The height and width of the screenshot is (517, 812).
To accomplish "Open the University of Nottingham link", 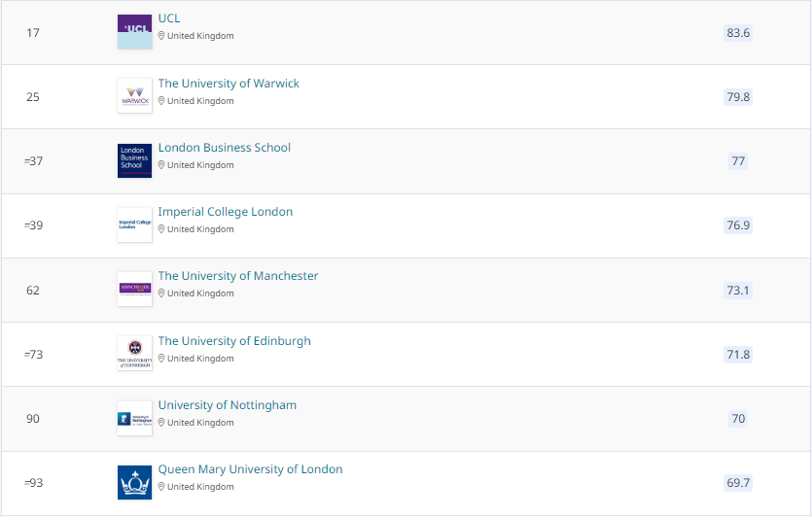I will click(228, 405).
